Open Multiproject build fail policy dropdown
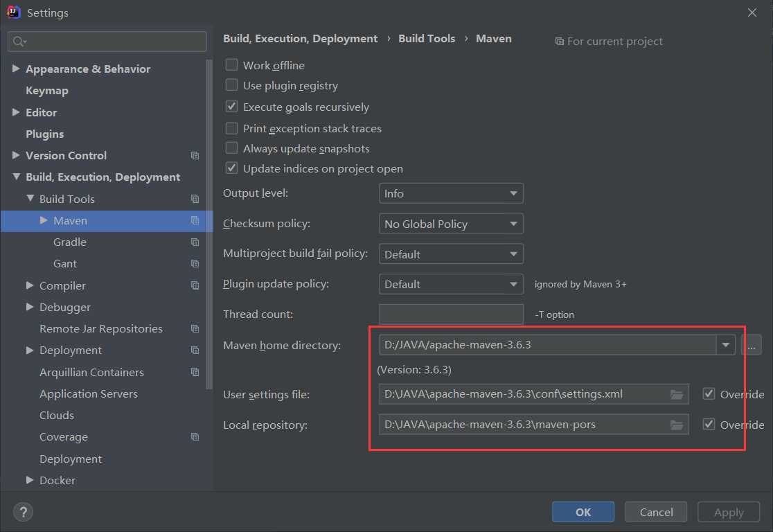Image resolution: width=773 pixels, height=532 pixels. coord(451,254)
